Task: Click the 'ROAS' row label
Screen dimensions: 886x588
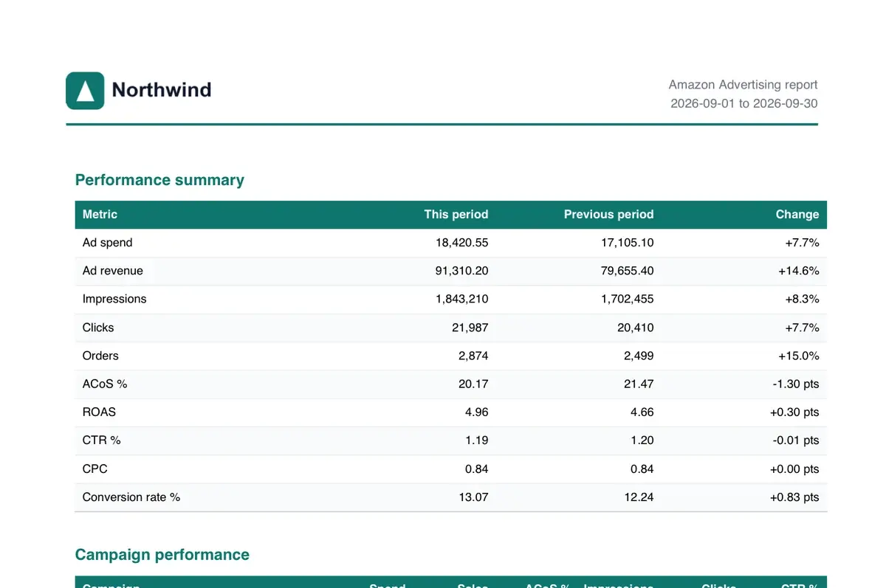Action: [99, 412]
